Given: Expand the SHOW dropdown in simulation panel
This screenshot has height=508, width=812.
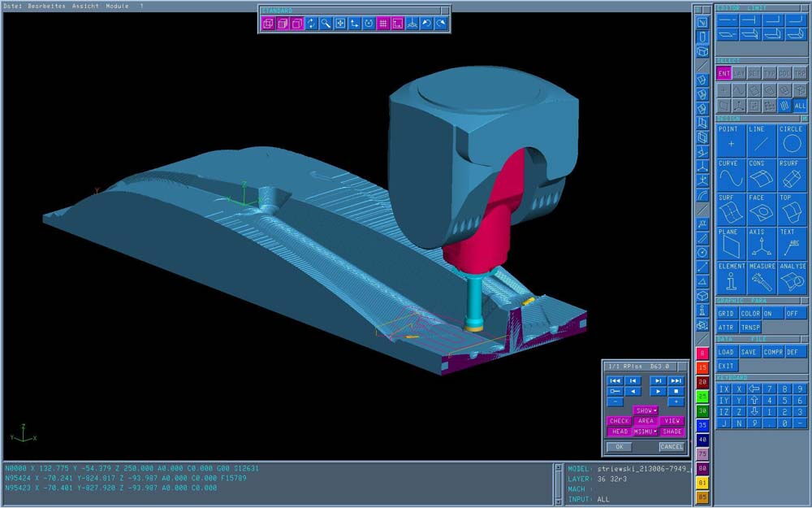Looking at the screenshot, I should pos(646,410).
